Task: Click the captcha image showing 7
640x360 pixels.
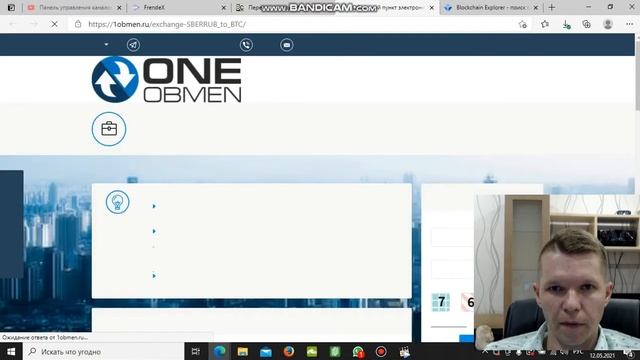Action: pos(441,302)
